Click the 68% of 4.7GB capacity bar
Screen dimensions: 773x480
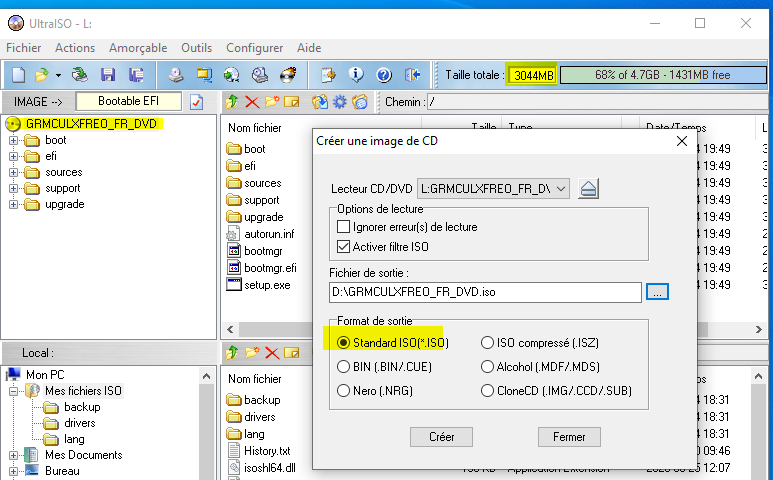click(x=663, y=75)
